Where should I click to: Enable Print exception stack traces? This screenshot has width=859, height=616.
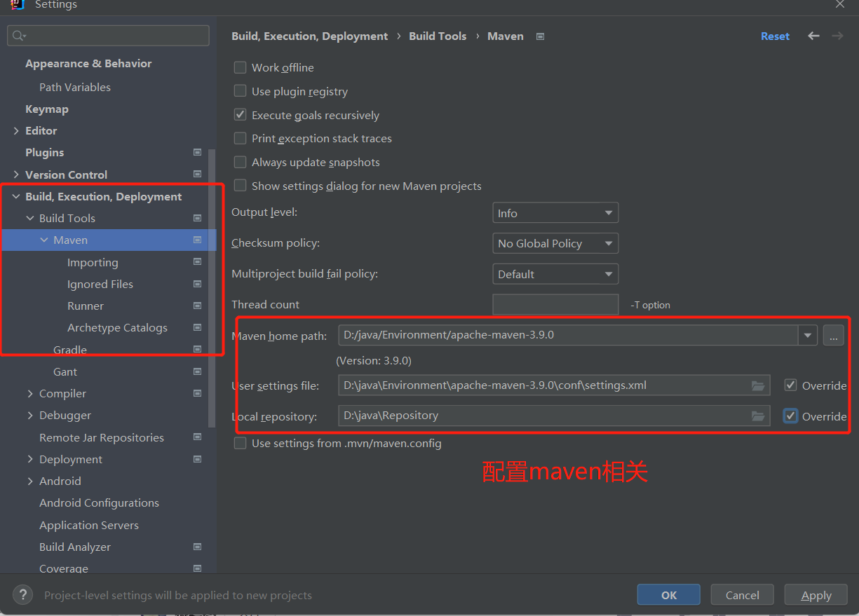click(240, 138)
